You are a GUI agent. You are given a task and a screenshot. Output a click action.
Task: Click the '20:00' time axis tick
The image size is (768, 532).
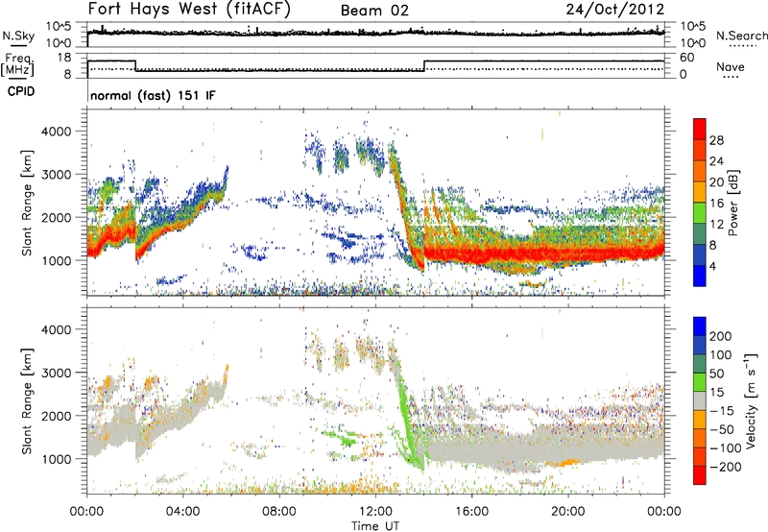(x=568, y=512)
